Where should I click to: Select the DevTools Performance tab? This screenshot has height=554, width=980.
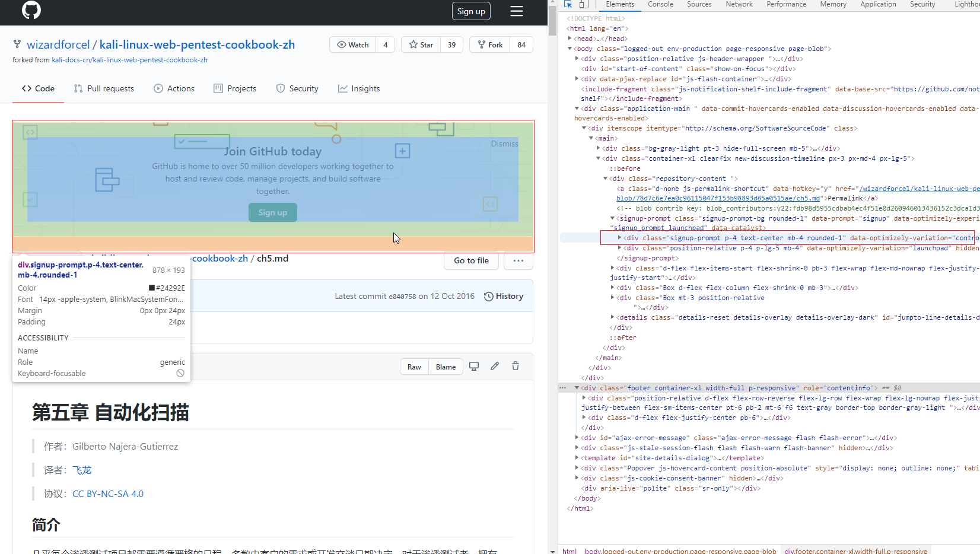click(786, 4)
